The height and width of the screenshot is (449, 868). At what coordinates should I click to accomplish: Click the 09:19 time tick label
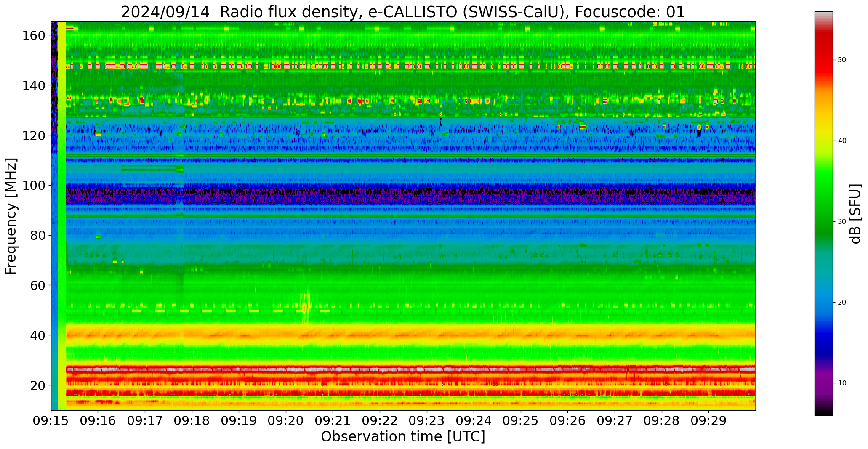[x=239, y=421]
